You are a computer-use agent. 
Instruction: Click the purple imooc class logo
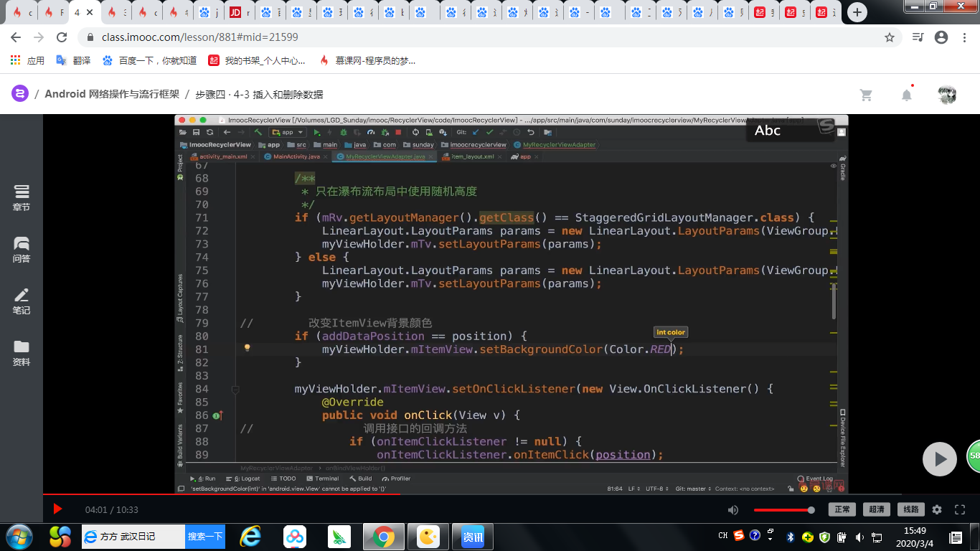20,94
